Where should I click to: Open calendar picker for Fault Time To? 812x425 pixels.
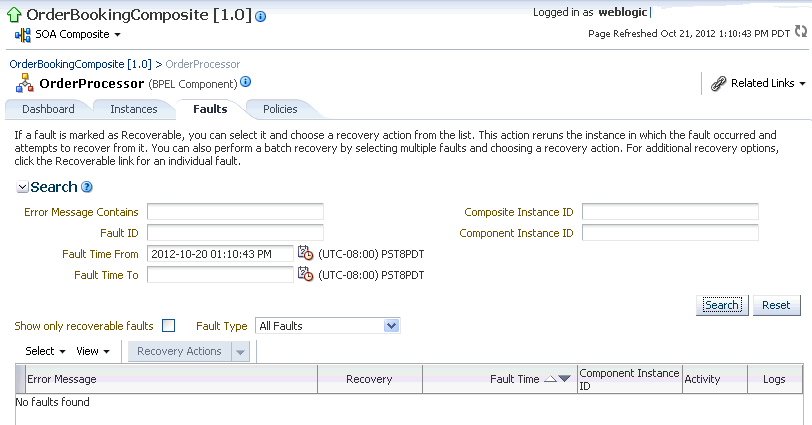point(305,274)
